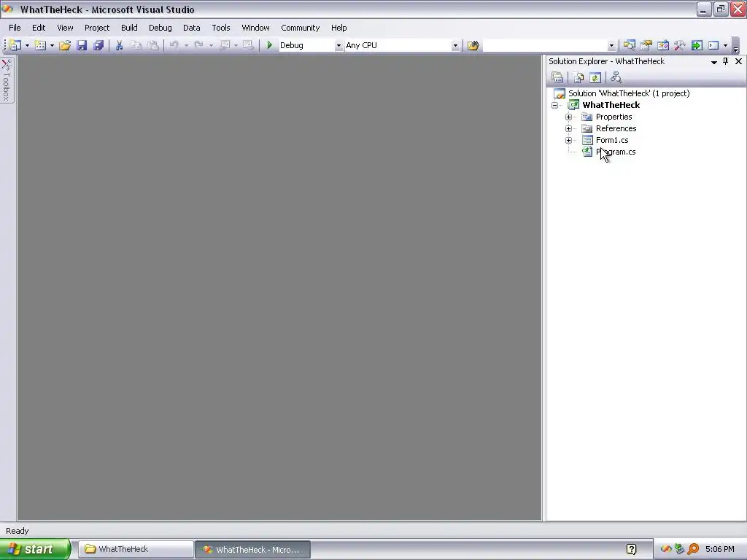
Task: Open the collapsed Toolbox side tab
Action: click(x=7, y=79)
